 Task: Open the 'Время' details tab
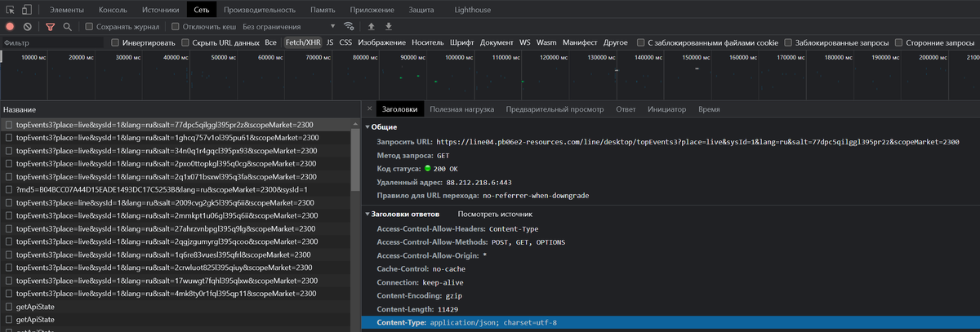point(709,108)
